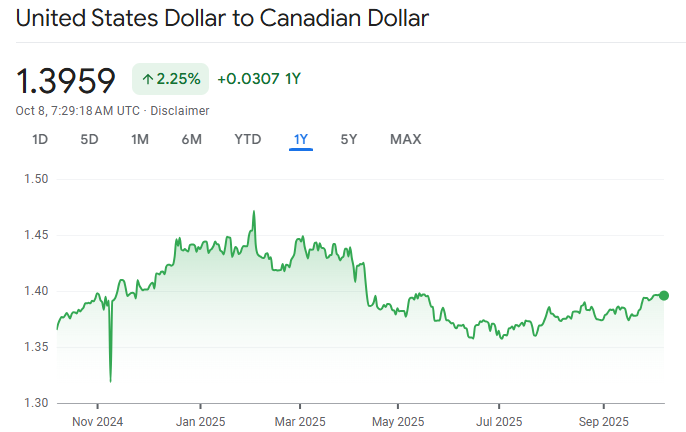Open the 5Y chart range
The width and height of the screenshot is (686, 432).
tap(348, 139)
